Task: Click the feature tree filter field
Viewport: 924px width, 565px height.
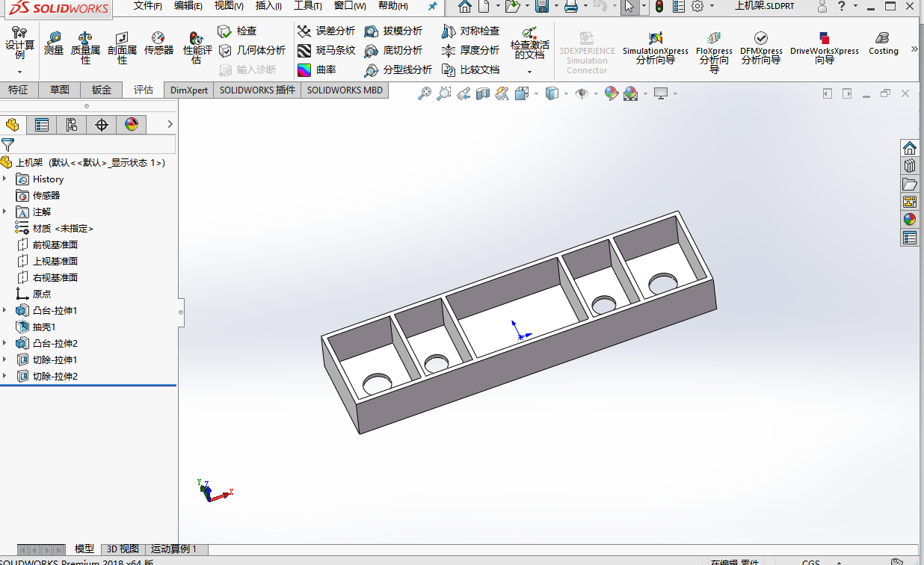Action: (88, 144)
